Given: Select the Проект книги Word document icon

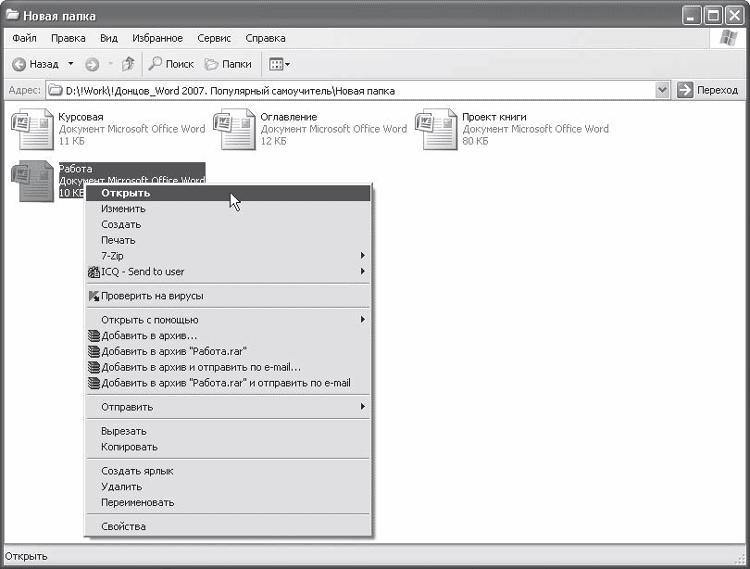Looking at the screenshot, I should coord(436,130).
